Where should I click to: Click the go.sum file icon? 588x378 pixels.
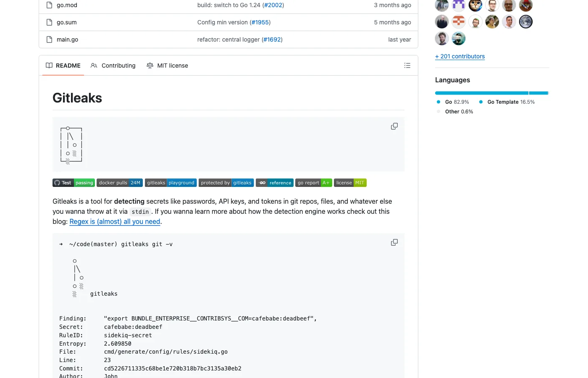coord(49,22)
